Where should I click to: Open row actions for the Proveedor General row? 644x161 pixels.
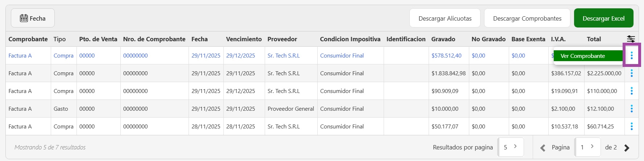(632, 109)
